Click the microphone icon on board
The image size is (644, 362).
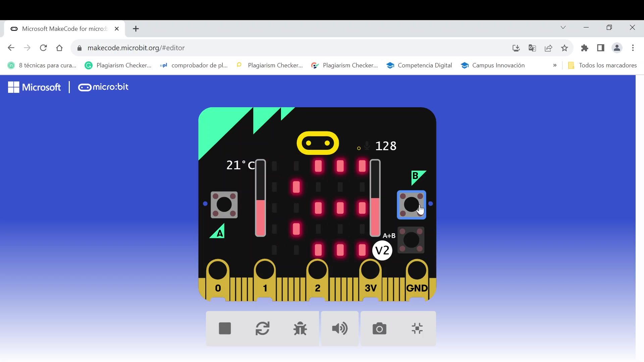click(367, 145)
